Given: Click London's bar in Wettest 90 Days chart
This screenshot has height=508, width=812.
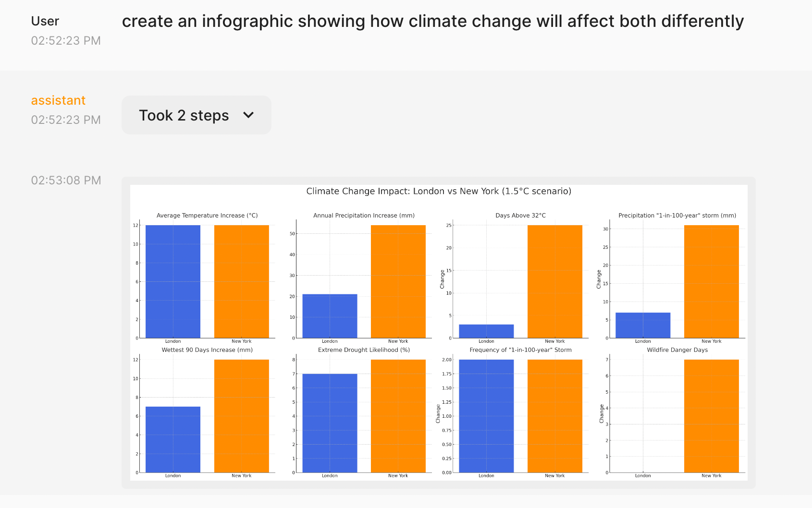Looking at the screenshot, I should [173, 439].
